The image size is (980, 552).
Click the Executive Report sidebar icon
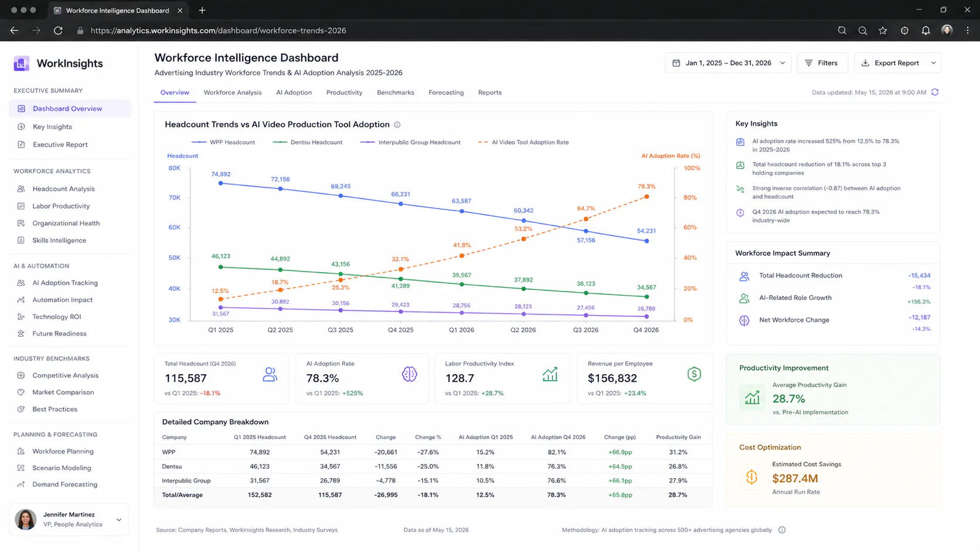tap(22, 144)
